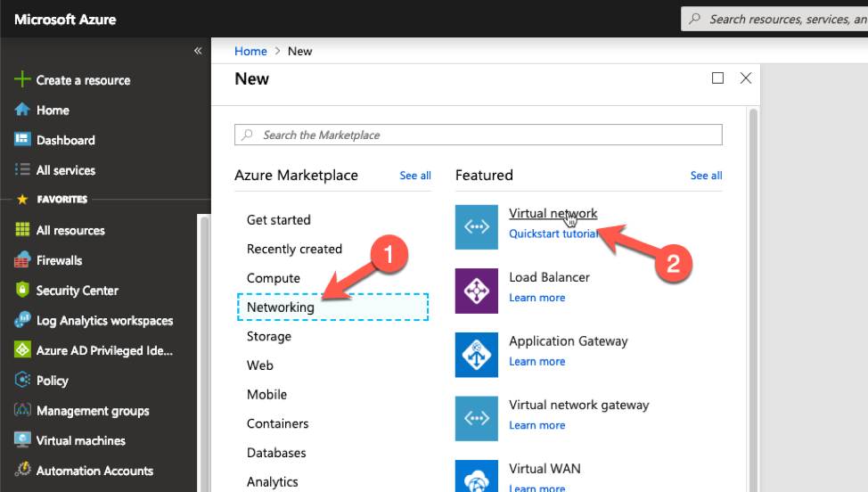The width and height of the screenshot is (868, 492).
Task: Maximize the New blade
Action: pos(717,78)
